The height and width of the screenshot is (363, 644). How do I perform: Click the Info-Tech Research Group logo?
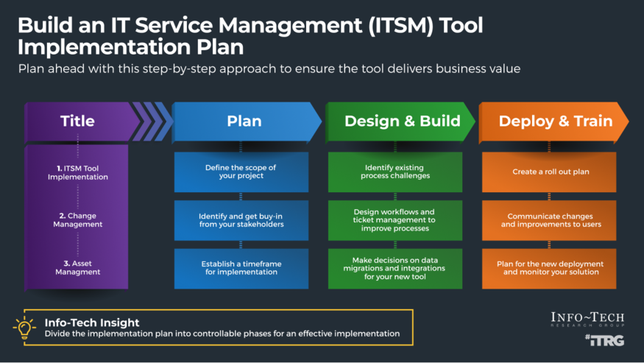click(x=587, y=319)
